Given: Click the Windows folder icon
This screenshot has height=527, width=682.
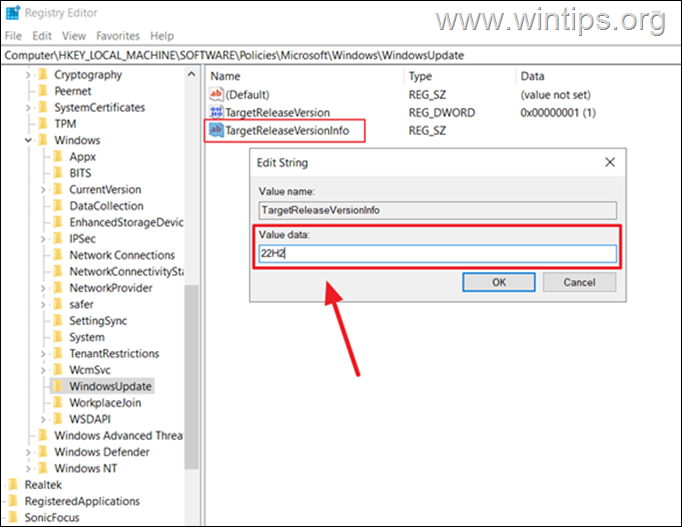Looking at the screenshot, I should point(43,140).
